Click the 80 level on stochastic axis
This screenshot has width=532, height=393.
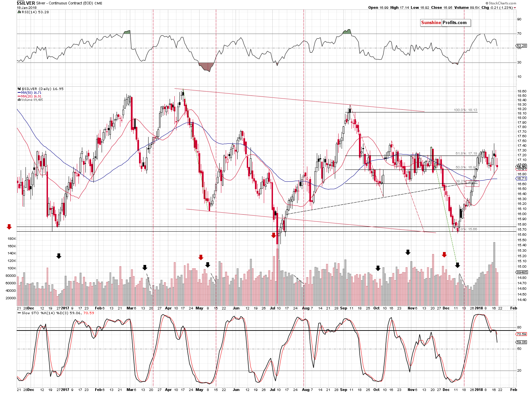(x=519, y=327)
